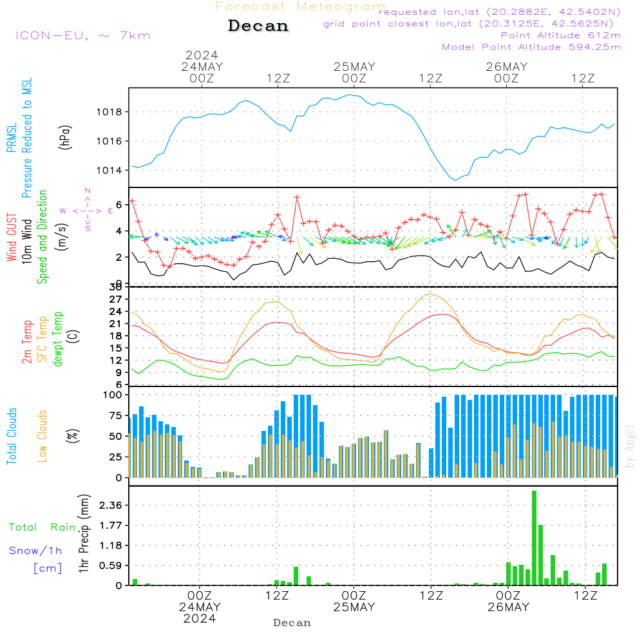Click the 'Snow/1h' blue label

coord(35,551)
